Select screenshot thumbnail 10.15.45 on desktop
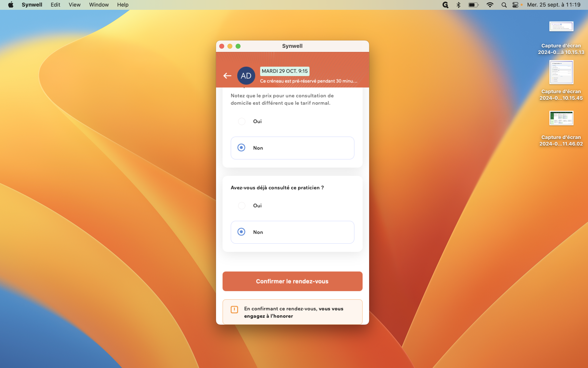Viewport: 588px width, 368px height. coord(561,72)
